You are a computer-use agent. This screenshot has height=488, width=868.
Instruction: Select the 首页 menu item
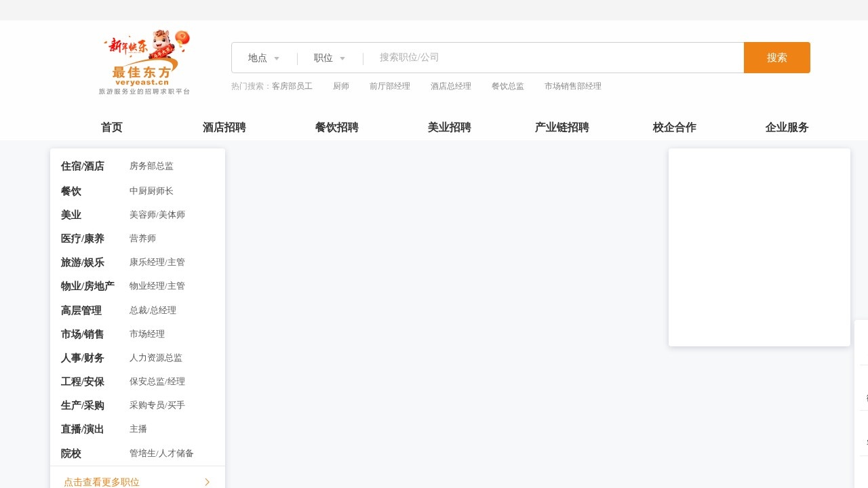(x=111, y=127)
